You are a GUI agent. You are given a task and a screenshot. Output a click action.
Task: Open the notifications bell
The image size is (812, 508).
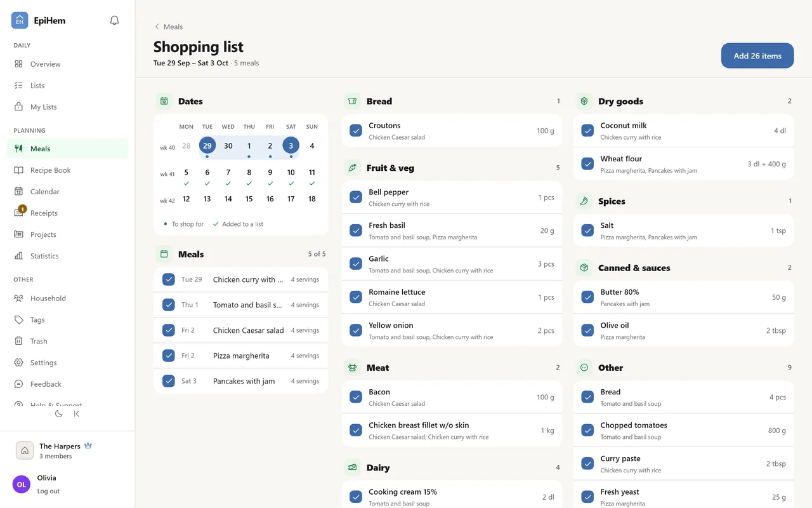(114, 20)
